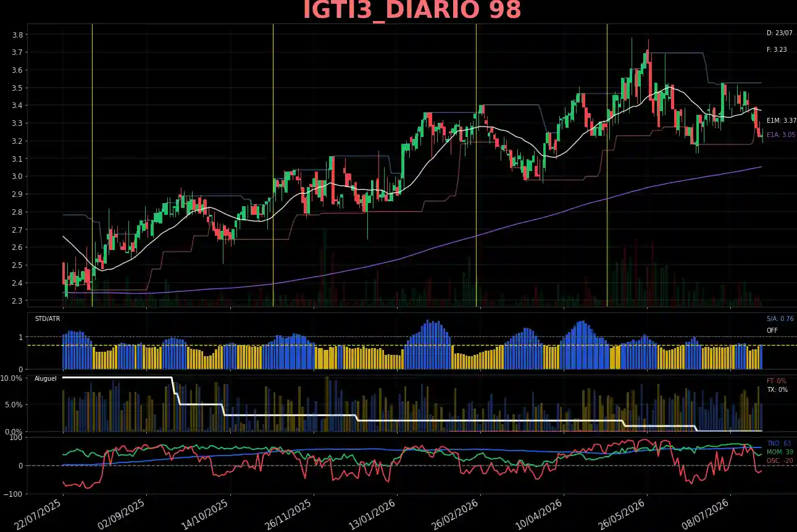Click the chart title IGTI3_DIARIO 98
Screen dimensions: 797x532
412,10
